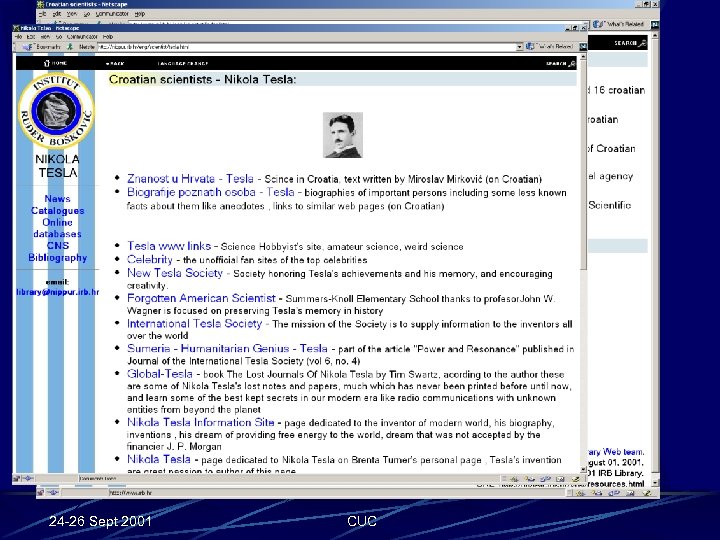
Task: Click BACK in the page's black navigation bar
Action: point(115,63)
